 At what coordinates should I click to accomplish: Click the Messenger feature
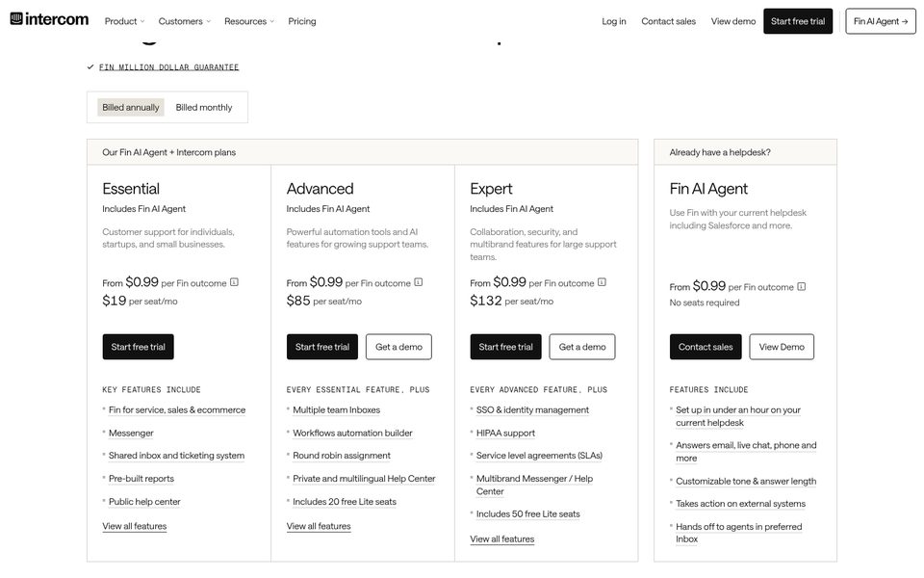pos(131,433)
